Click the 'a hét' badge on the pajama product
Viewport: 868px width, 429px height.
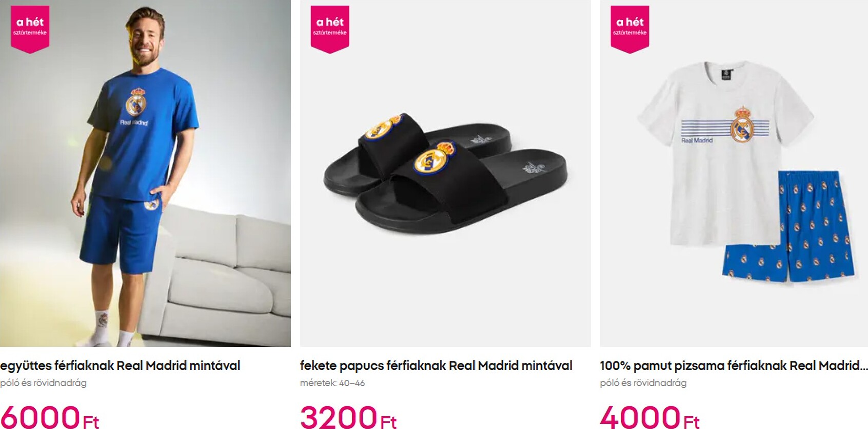pyautogui.click(x=630, y=29)
